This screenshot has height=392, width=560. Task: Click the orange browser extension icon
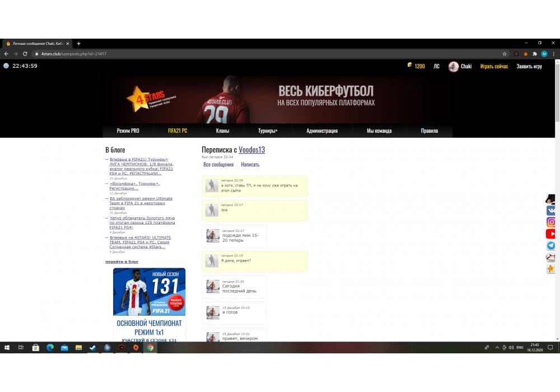[525, 54]
